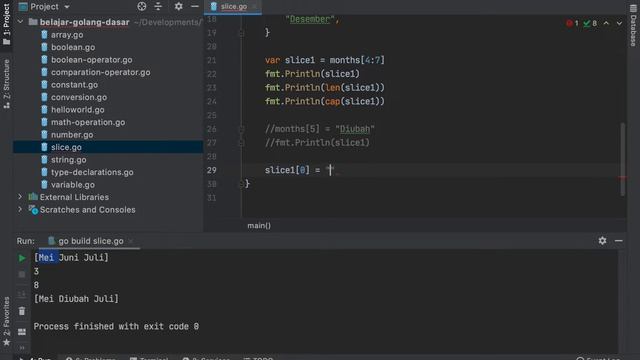This screenshot has width=640, height=360.
Task: Click the Go file icon beside slice.go
Action: 44,147
